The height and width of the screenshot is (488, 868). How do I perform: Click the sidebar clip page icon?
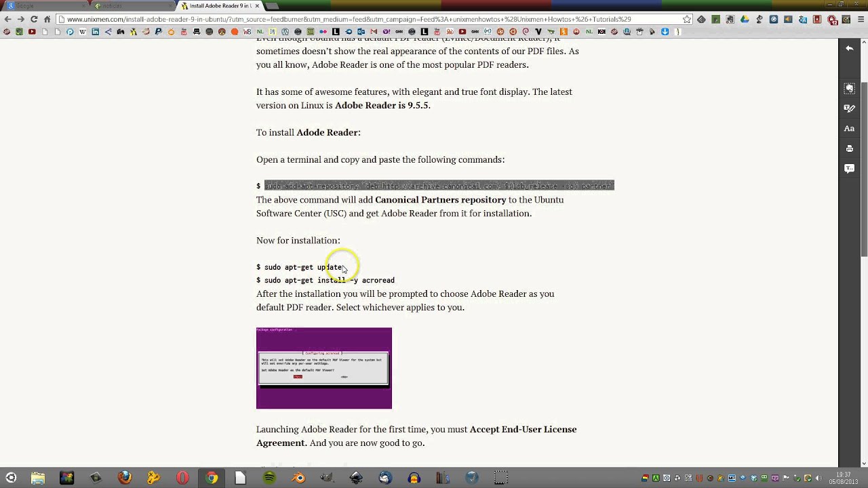pyautogui.click(x=849, y=88)
